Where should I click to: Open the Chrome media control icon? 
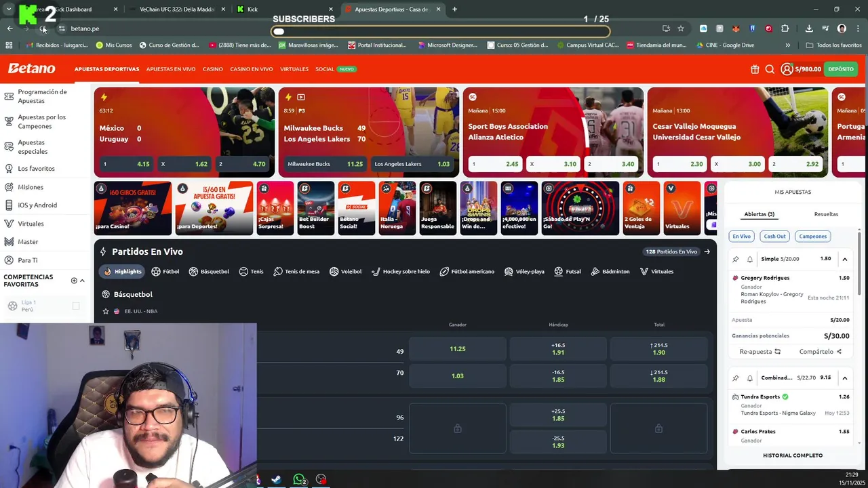tap(825, 28)
